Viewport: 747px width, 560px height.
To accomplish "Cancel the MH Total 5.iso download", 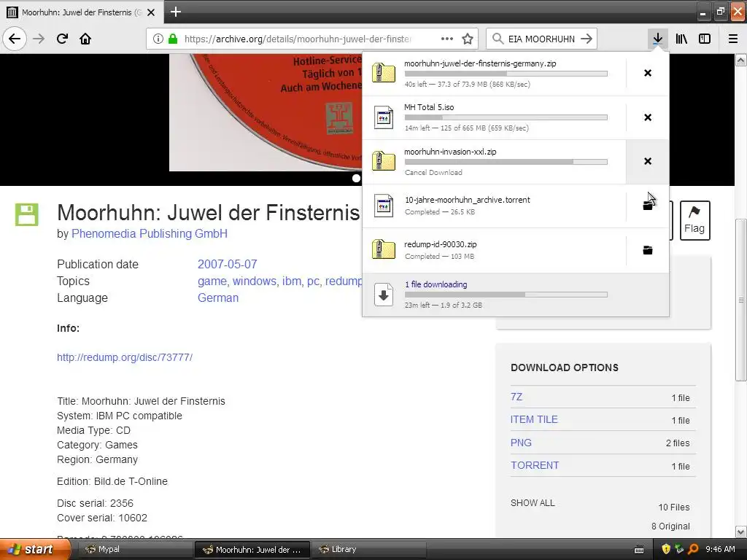I will 648,117.
